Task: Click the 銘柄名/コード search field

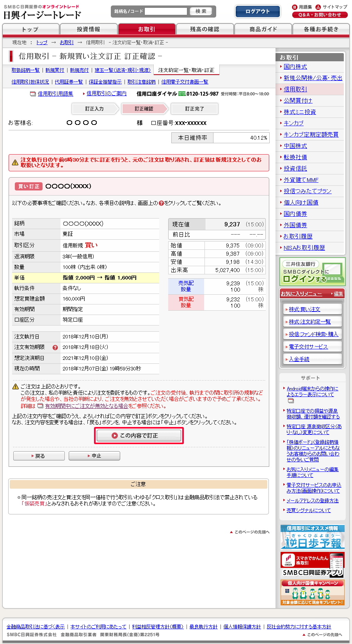Action: click(x=166, y=11)
